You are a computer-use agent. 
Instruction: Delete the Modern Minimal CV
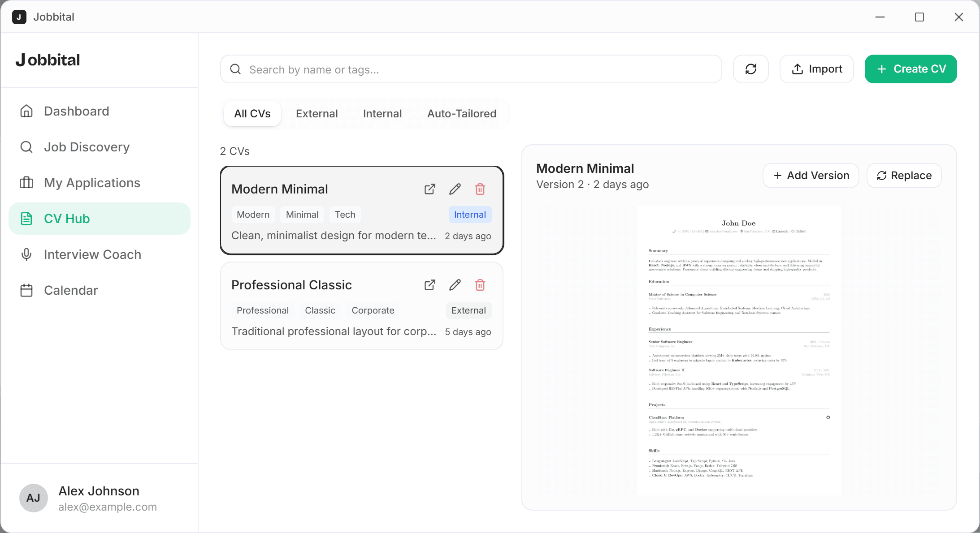480,189
